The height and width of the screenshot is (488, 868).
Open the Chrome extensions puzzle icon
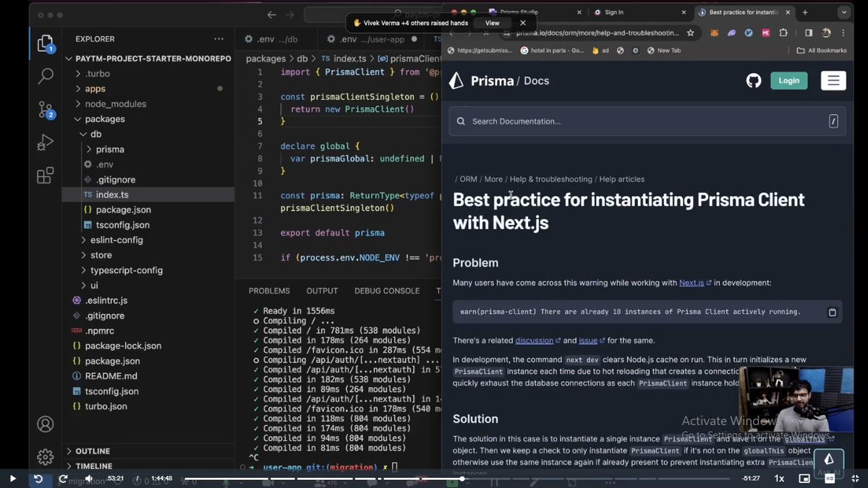[783, 33]
